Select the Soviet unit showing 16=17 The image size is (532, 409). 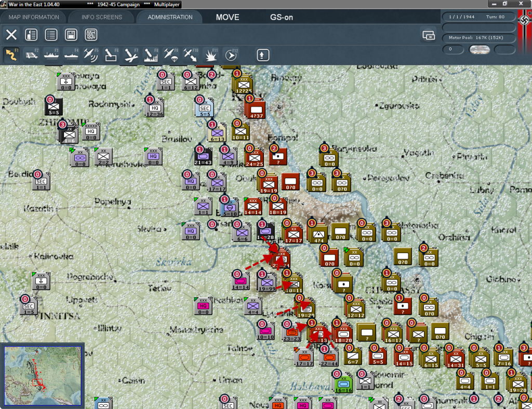pyautogui.click(x=393, y=334)
